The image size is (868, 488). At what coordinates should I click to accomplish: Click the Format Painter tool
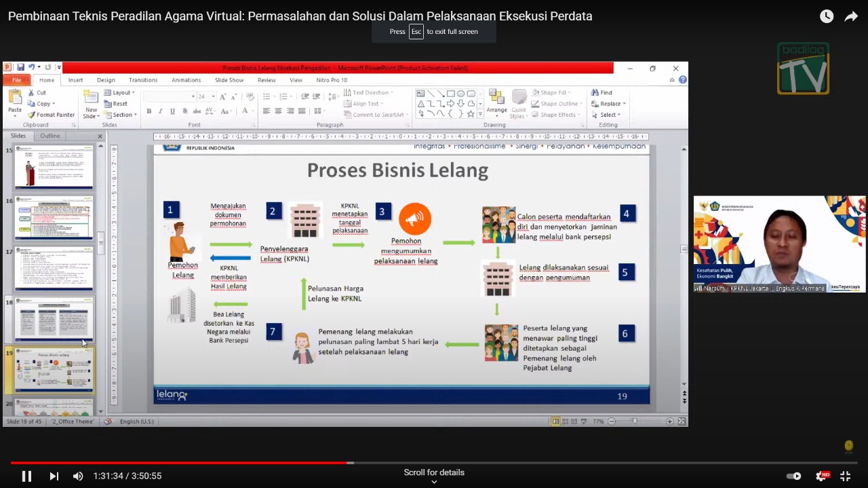click(x=52, y=115)
